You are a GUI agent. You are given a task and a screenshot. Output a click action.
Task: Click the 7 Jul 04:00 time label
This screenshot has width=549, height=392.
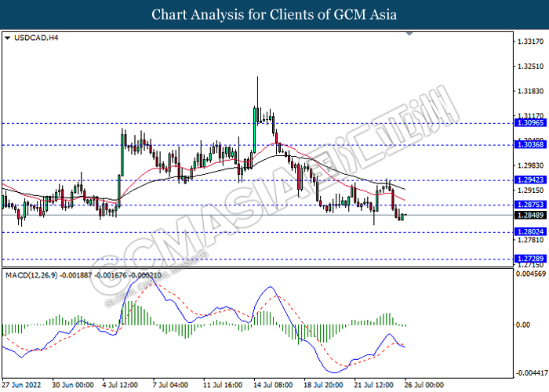pos(170,385)
